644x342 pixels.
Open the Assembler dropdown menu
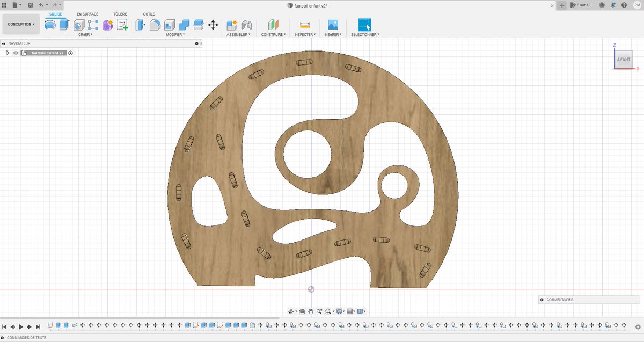tap(239, 34)
